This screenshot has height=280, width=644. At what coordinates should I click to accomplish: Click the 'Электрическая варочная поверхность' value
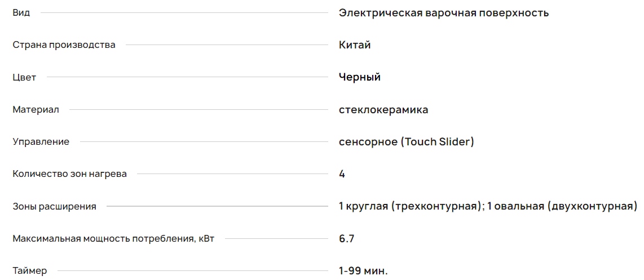pos(443,13)
